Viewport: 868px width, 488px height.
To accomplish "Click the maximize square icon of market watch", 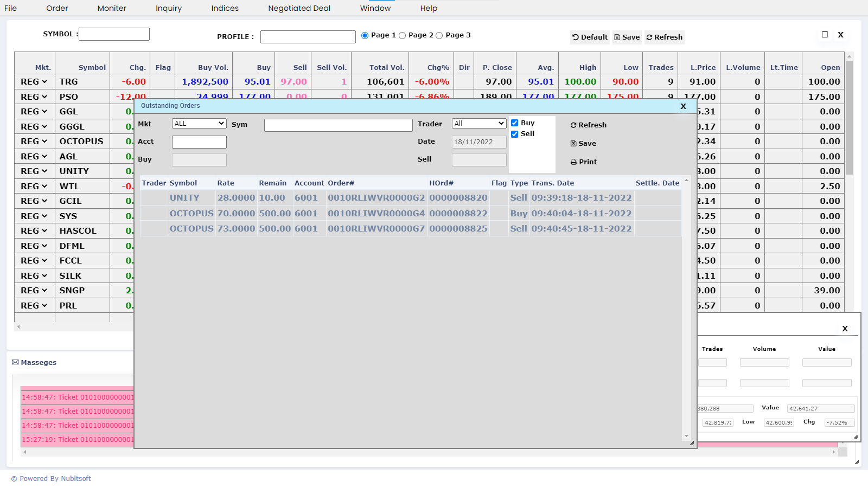I will pyautogui.click(x=825, y=35).
